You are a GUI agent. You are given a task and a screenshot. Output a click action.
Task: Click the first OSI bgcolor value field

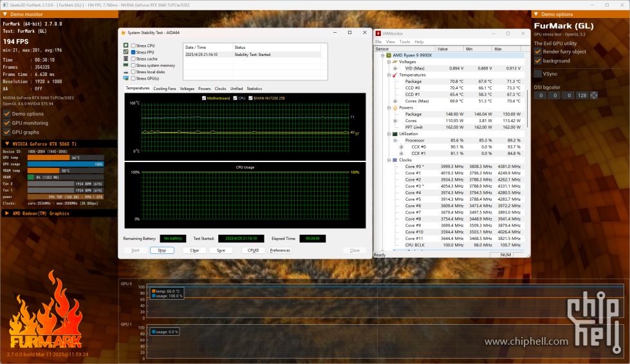pyautogui.click(x=541, y=96)
